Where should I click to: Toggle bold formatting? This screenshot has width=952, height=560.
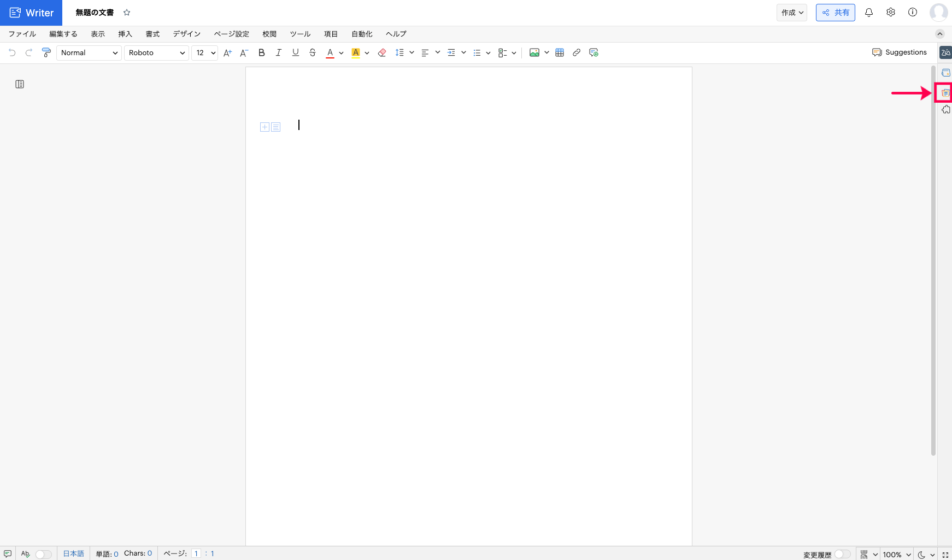[262, 52]
